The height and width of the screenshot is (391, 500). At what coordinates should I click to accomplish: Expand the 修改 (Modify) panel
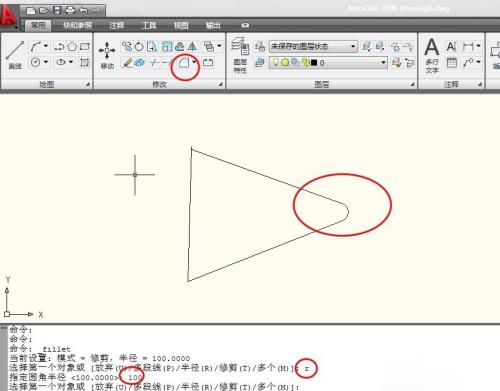[x=220, y=85]
